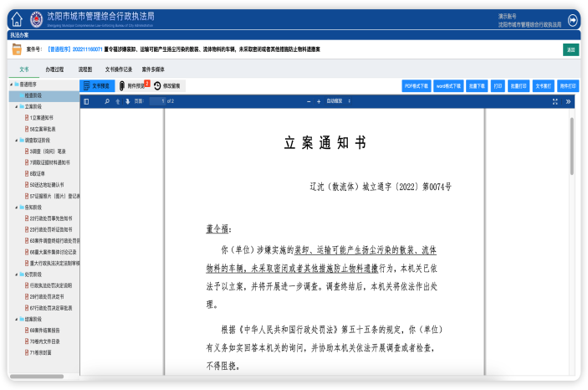Switch to the 办理过程 tab
This screenshot has height=390, width=588.
55,69
